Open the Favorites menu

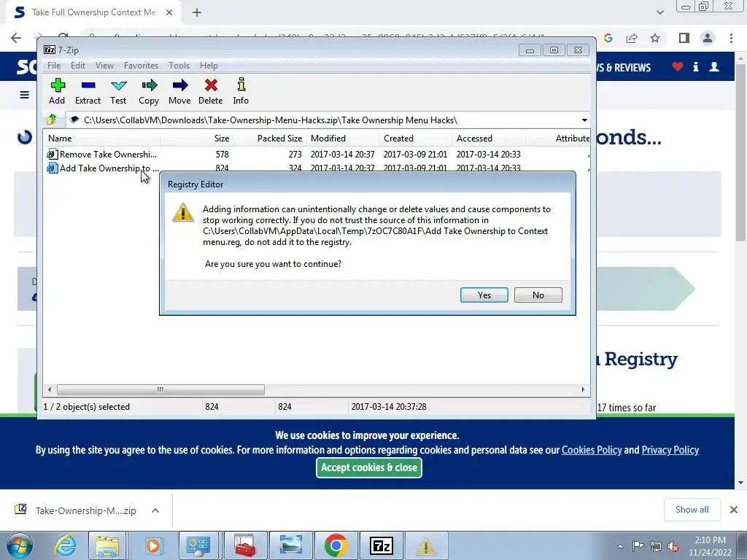coord(141,66)
